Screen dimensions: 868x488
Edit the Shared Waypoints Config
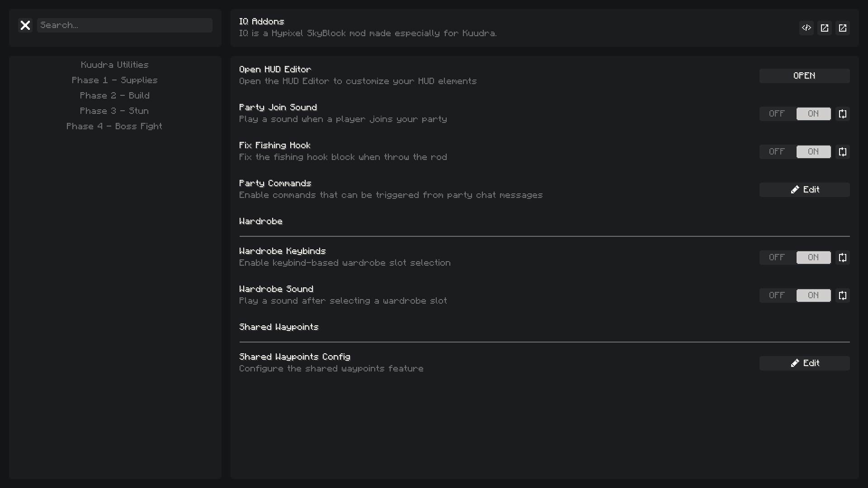tap(805, 363)
